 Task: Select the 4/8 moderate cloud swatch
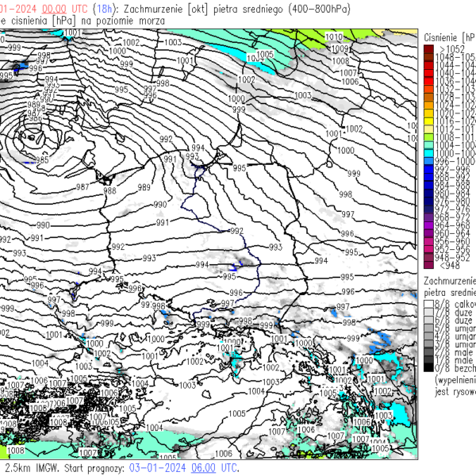click(429, 336)
